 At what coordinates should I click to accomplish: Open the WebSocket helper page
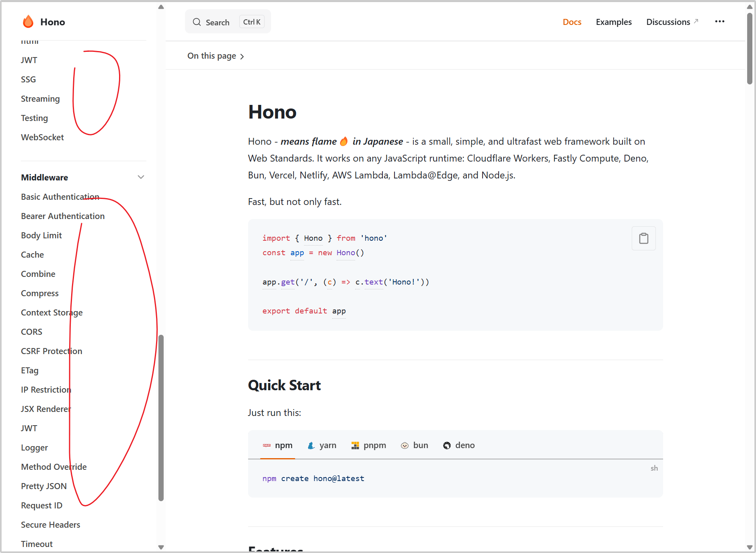tap(42, 137)
